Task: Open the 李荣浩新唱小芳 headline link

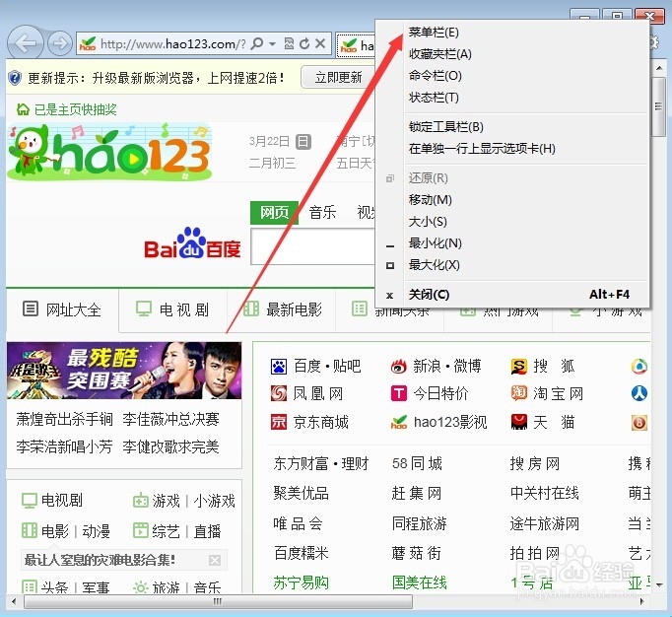Action: tap(65, 446)
